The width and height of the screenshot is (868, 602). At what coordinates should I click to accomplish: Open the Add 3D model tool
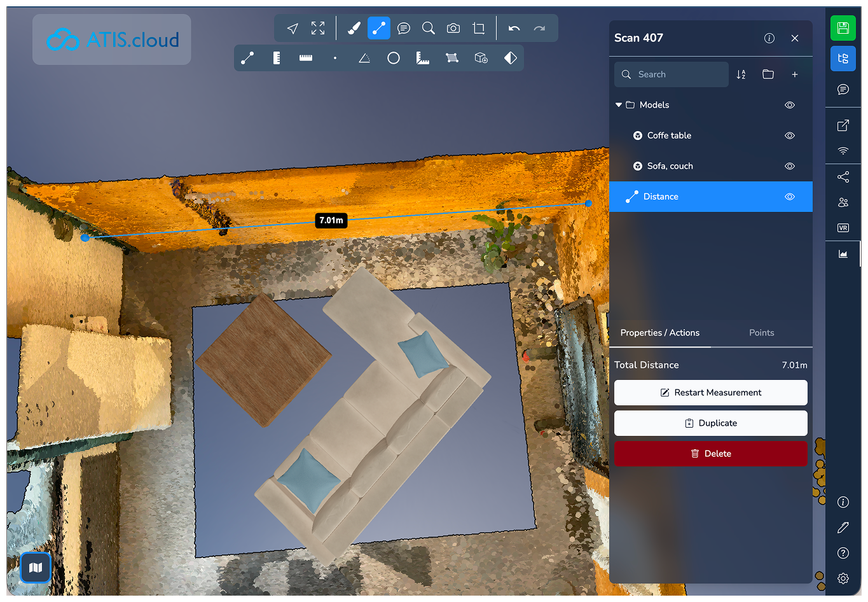tap(481, 58)
